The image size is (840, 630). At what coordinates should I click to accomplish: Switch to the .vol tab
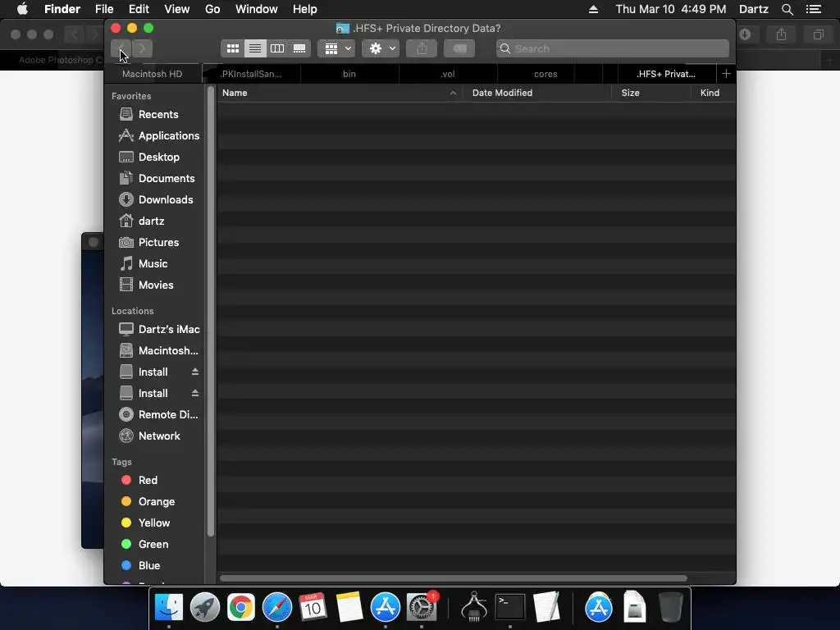(x=448, y=74)
